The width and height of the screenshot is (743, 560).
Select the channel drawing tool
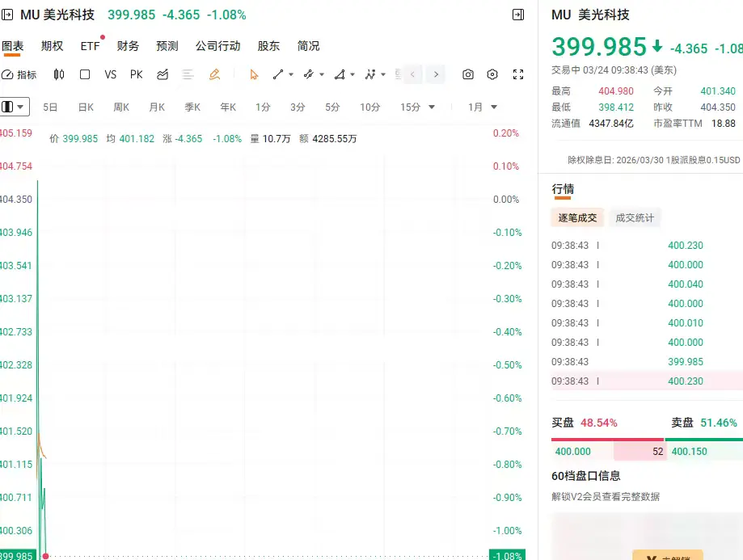[x=309, y=74]
